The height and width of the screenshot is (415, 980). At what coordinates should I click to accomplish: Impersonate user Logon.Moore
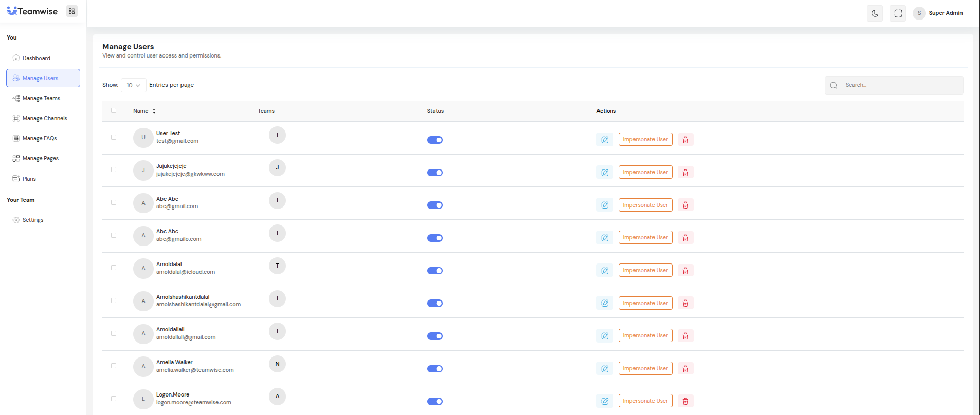pyautogui.click(x=645, y=401)
